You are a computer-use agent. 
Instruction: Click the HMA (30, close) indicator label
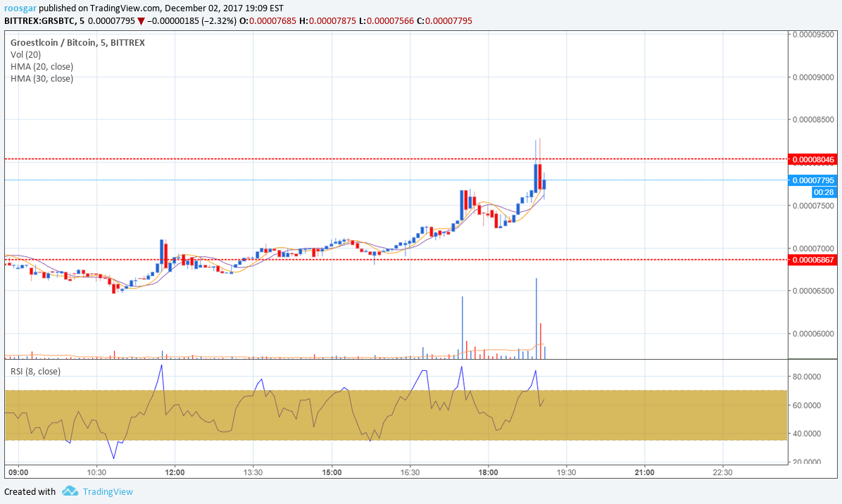[x=42, y=78]
